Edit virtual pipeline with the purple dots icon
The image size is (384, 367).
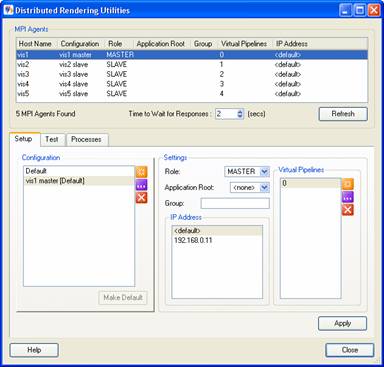click(348, 197)
